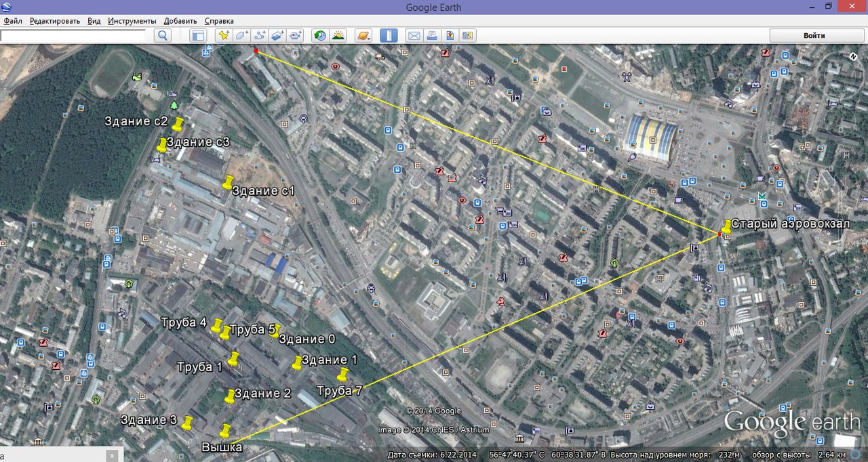
Task: Select the Add Path tool
Action: 259,36
